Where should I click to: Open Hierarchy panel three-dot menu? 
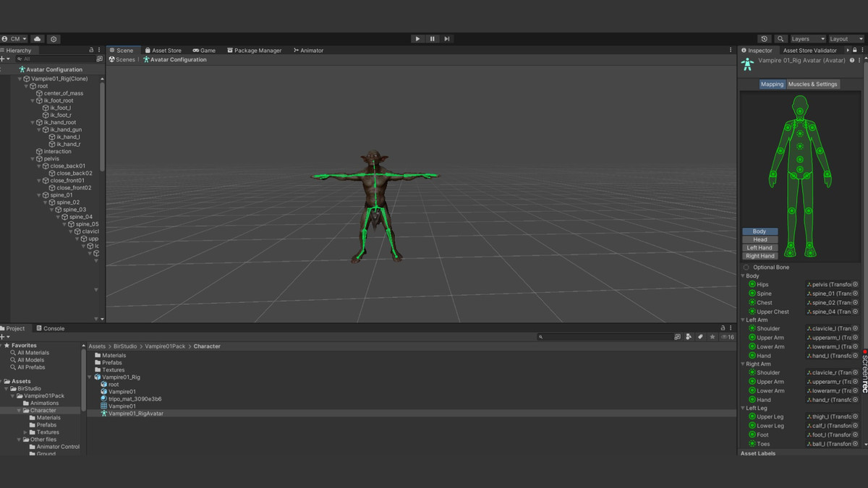(99, 51)
